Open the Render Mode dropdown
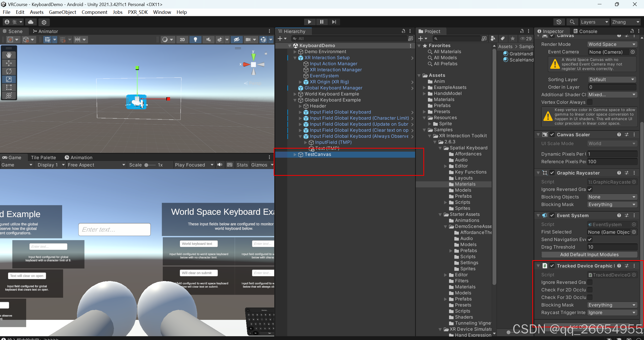The width and height of the screenshot is (644, 340). (612, 44)
